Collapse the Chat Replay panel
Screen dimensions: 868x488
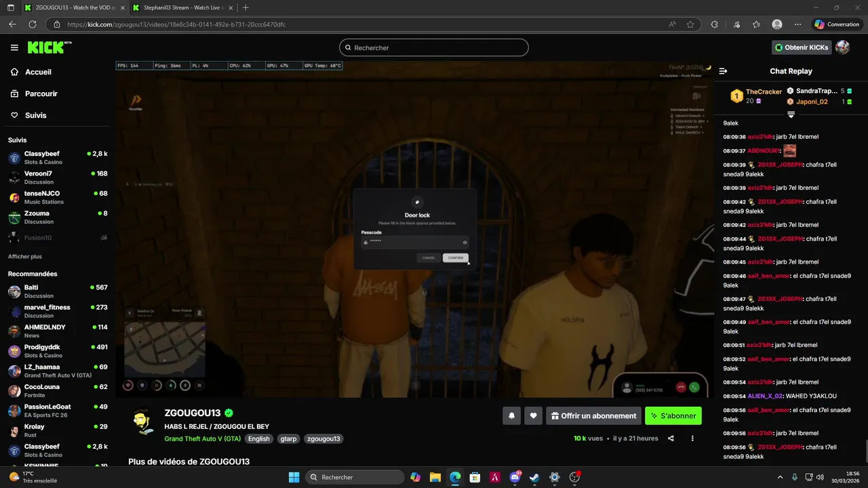(x=723, y=71)
